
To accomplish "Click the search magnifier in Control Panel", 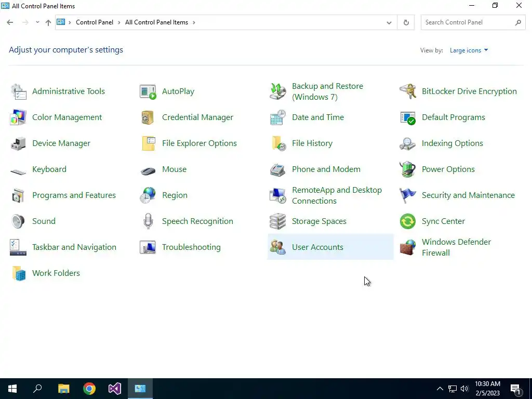I will (518, 23).
